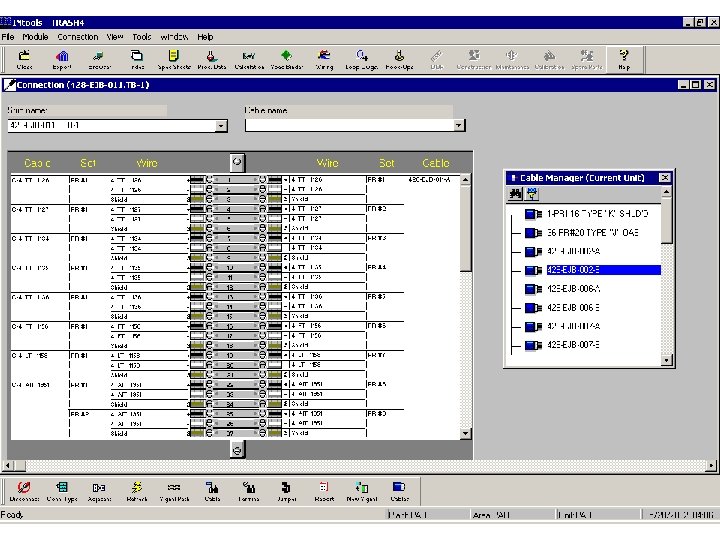Click the filter icon in Cable Manager
720x540 pixels.
point(531,194)
